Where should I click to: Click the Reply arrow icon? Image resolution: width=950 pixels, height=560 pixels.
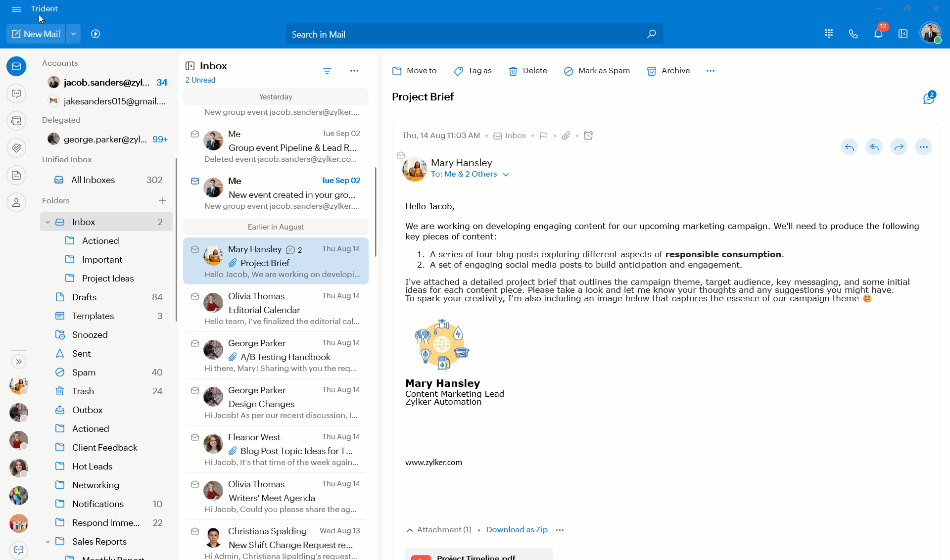849,147
